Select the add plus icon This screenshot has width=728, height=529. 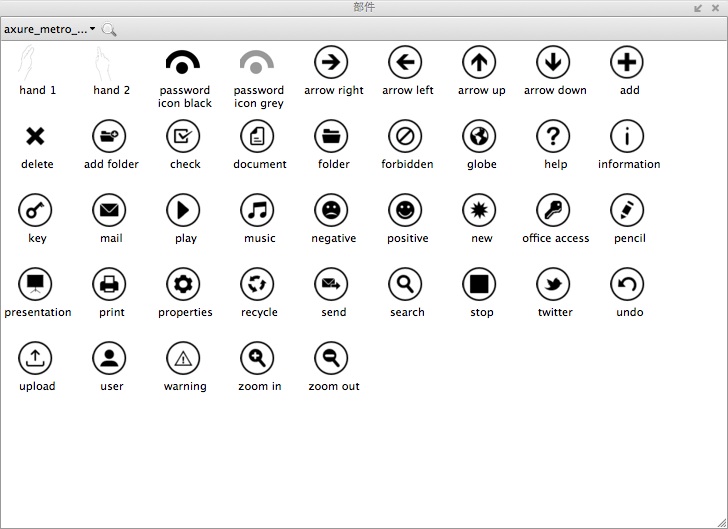(627, 62)
